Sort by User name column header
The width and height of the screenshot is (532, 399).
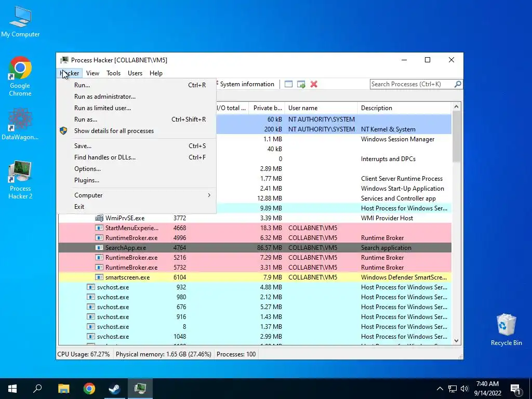click(x=321, y=108)
